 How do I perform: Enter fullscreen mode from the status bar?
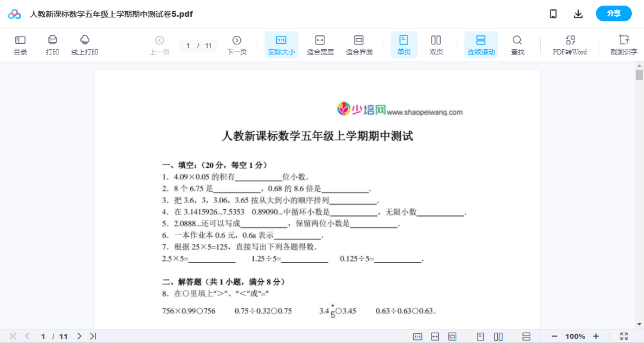pos(624,336)
